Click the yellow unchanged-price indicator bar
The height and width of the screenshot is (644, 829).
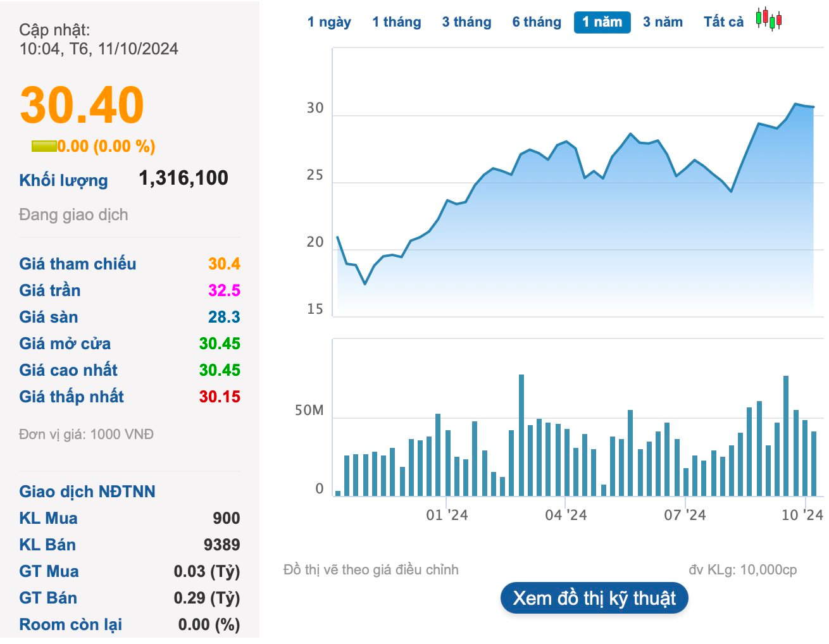tap(44, 146)
